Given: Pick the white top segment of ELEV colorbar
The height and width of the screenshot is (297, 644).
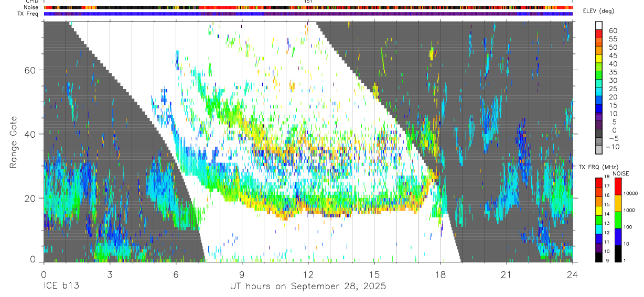Looking at the screenshot, I should click(x=599, y=25).
